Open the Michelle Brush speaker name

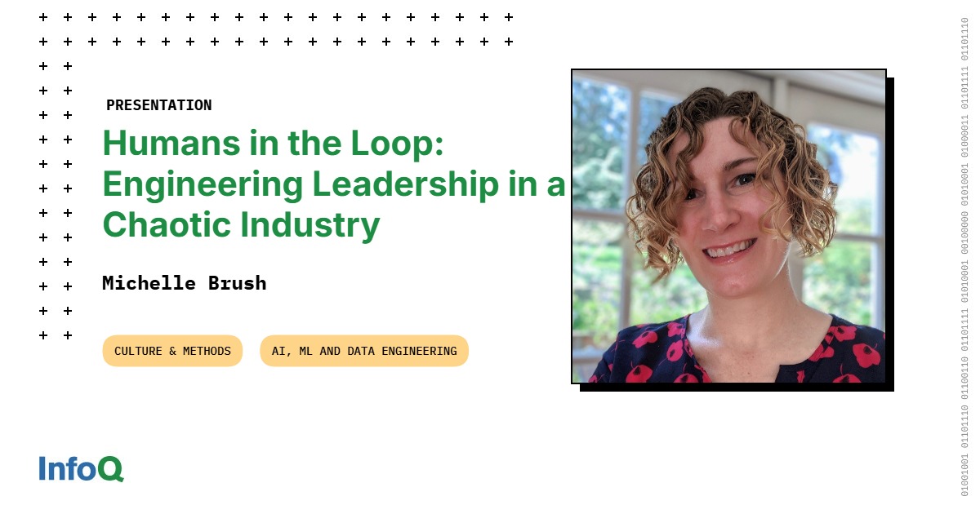pyautogui.click(x=184, y=283)
